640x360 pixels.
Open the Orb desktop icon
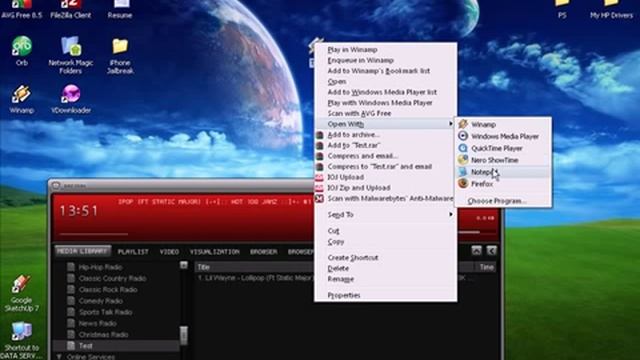(22, 46)
